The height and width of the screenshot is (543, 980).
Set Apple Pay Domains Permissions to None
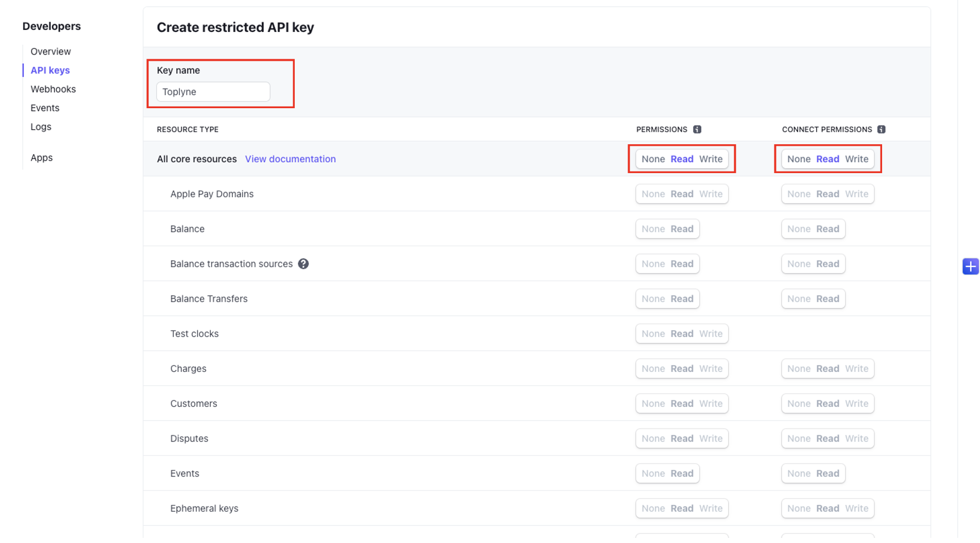(x=653, y=194)
